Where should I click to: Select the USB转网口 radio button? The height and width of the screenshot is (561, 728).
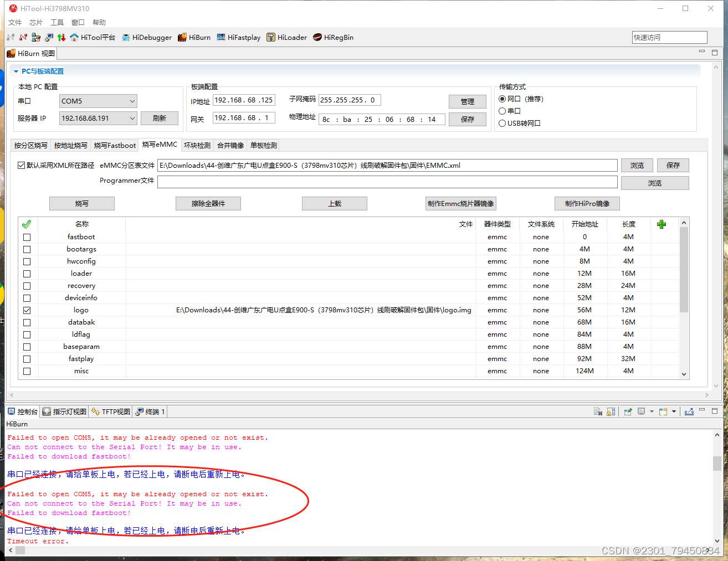coord(502,123)
